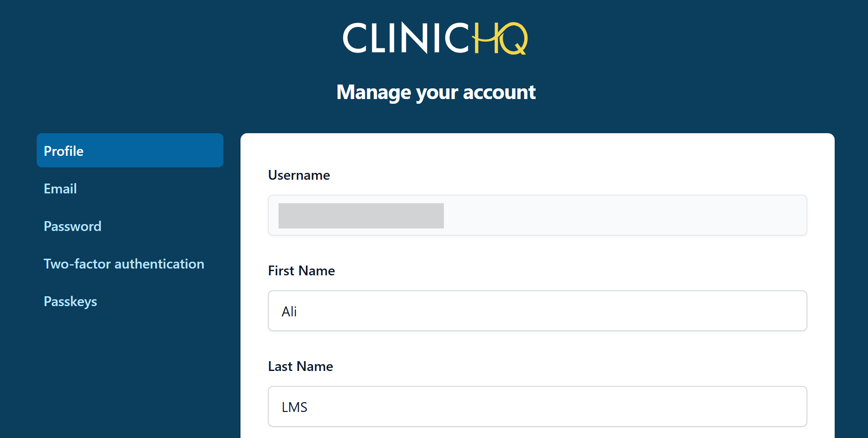
Task: Focus the First Name input field
Action: [537, 311]
